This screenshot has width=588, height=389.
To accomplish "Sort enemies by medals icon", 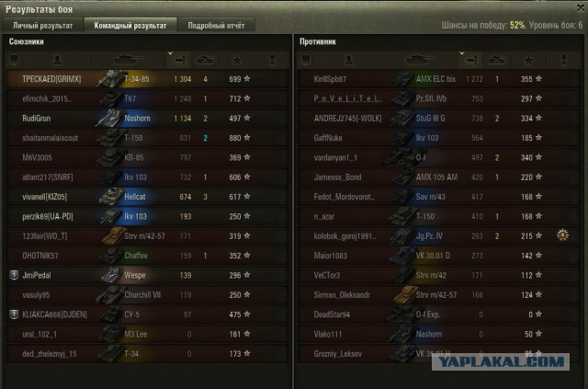I will click(x=563, y=60).
